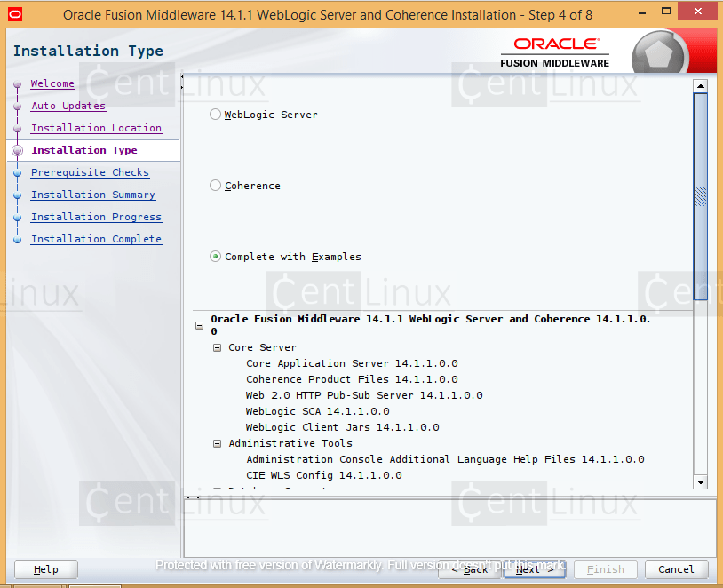Click the Installation Type step bullet icon

(x=18, y=151)
